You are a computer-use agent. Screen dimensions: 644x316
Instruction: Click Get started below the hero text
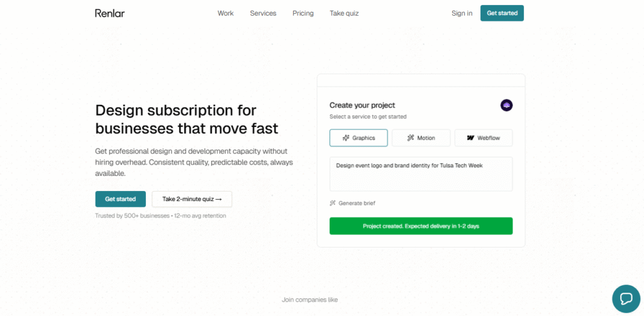[120, 199]
